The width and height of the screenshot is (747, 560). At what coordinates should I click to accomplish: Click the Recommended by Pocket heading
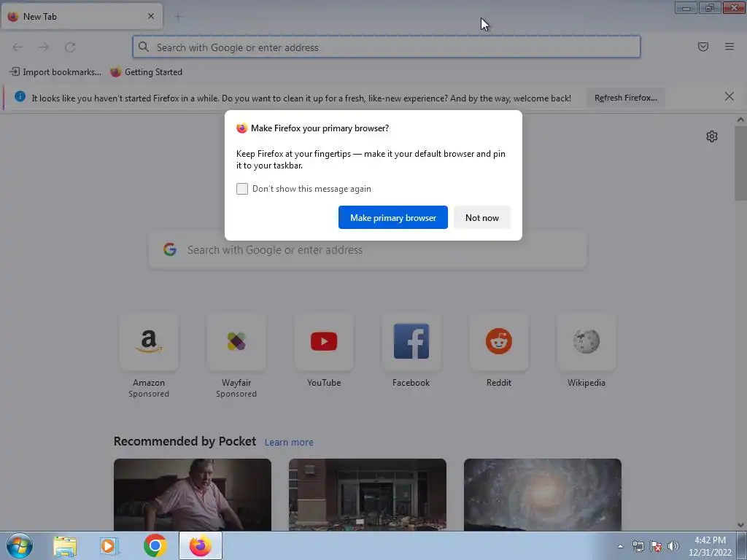click(185, 441)
